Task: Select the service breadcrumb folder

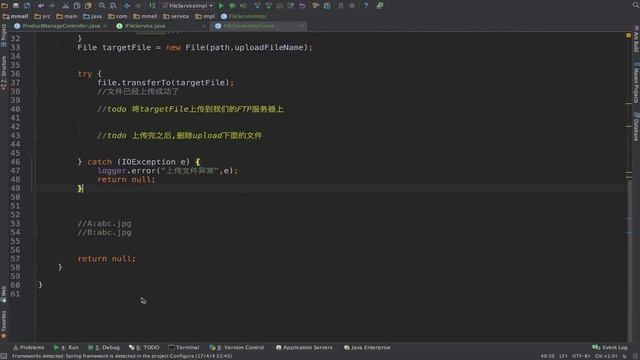Action: [x=176, y=16]
